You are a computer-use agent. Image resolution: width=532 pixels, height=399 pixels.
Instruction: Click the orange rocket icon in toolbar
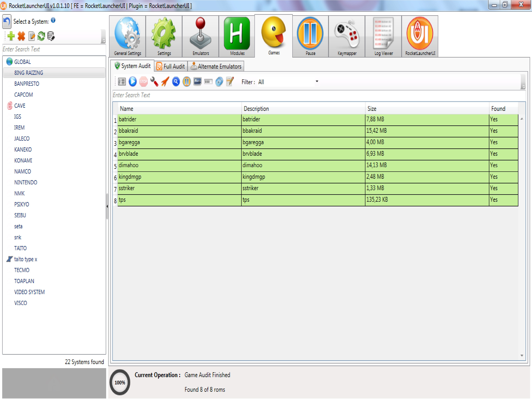[165, 82]
